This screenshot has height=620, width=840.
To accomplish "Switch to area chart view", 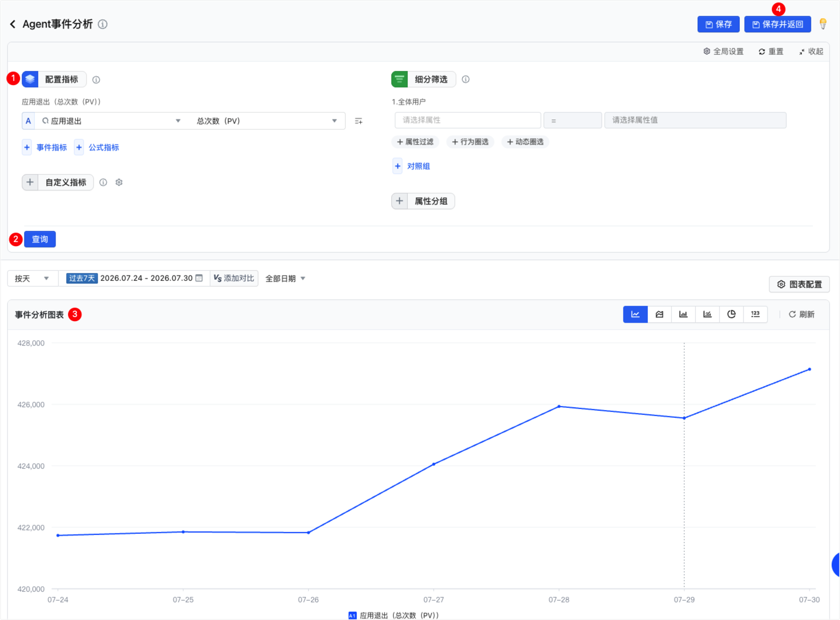I will 660,314.
